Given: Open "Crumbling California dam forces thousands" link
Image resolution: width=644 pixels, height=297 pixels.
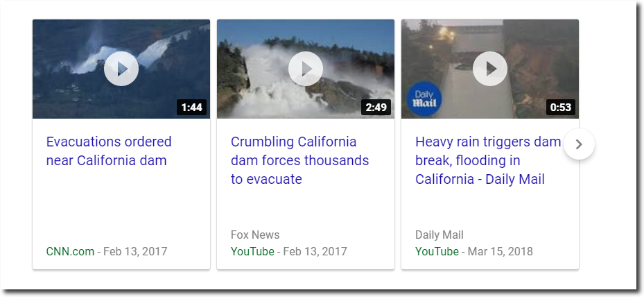Looking at the screenshot, I should 300,160.
